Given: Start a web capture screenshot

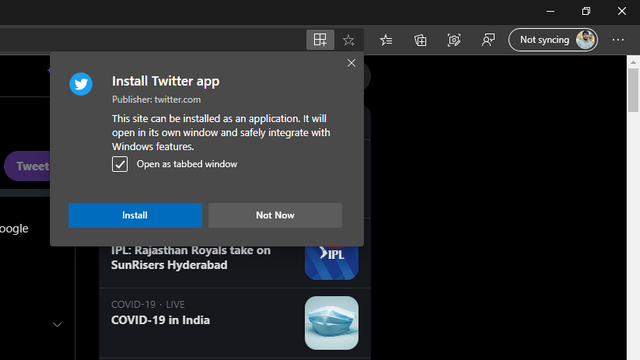Looking at the screenshot, I should click(454, 40).
